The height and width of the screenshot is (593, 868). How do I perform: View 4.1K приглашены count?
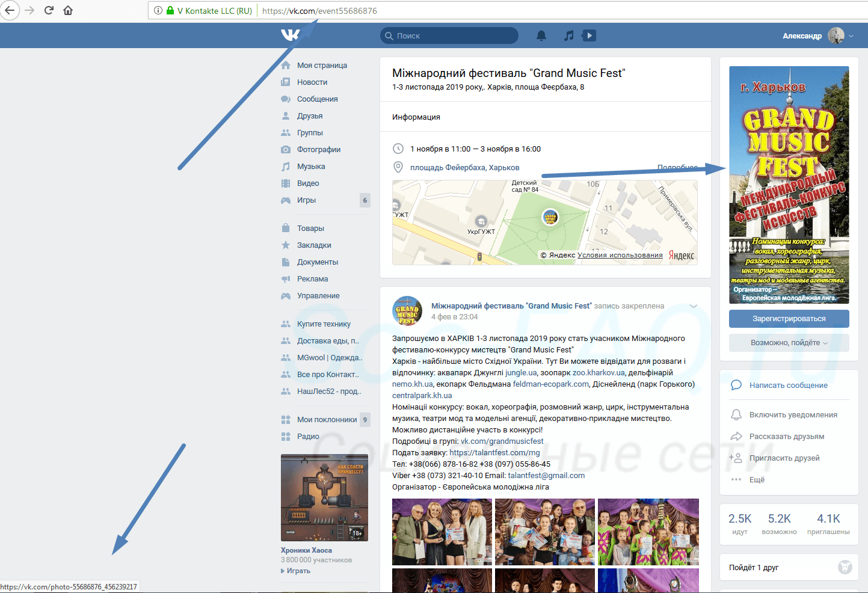click(828, 523)
